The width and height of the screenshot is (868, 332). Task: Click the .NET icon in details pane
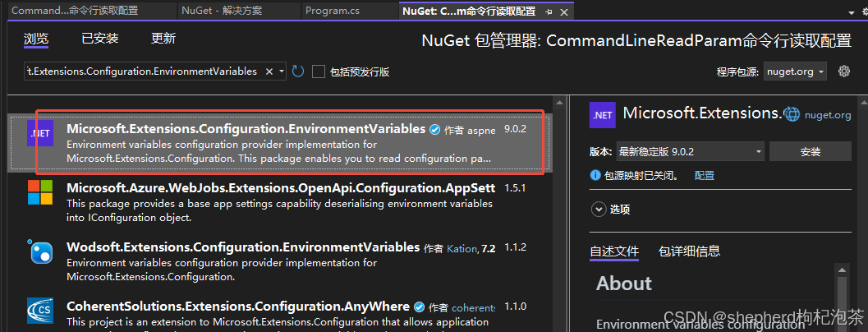tap(602, 115)
